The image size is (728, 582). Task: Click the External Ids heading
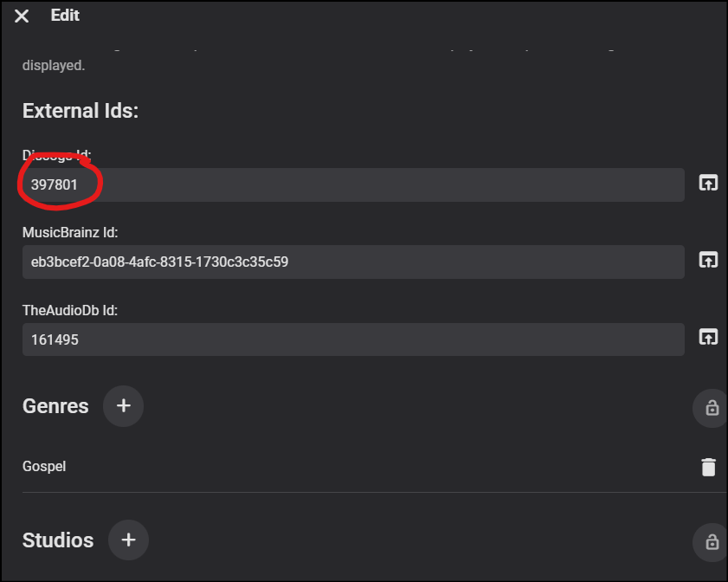(x=81, y=111)
